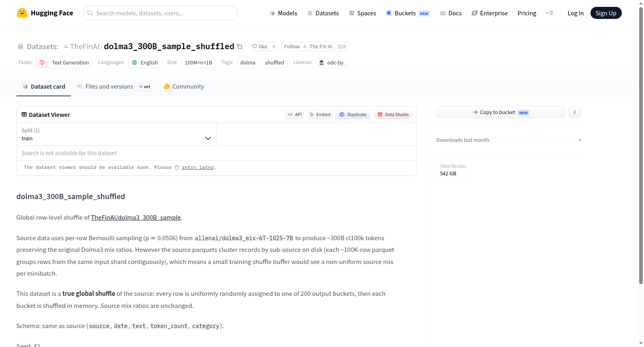Click the odc-by license tag
Image resolution: width=644 pixels, height=347 pixels.
click(x=332, y=62)
